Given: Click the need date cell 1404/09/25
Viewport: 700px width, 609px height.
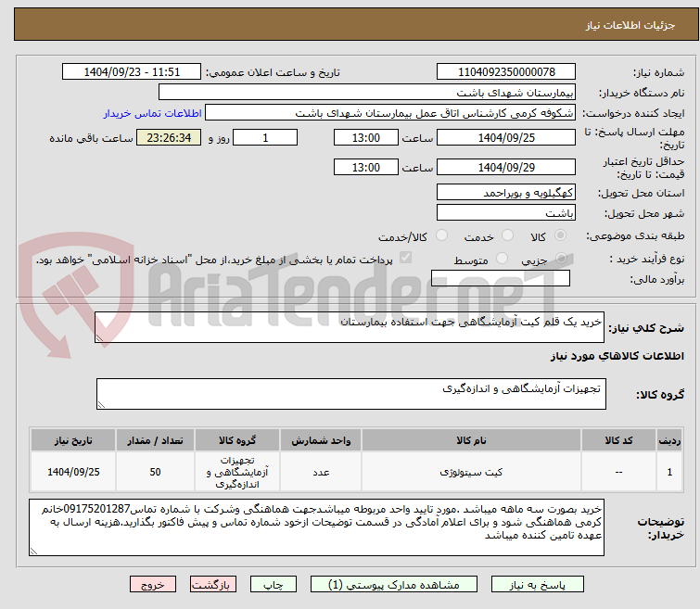Looking at the screenshot, I should 73,472.
